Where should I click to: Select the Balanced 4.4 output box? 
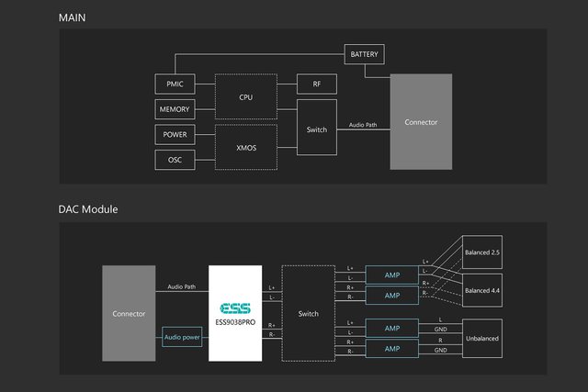[x=481, y=290]
